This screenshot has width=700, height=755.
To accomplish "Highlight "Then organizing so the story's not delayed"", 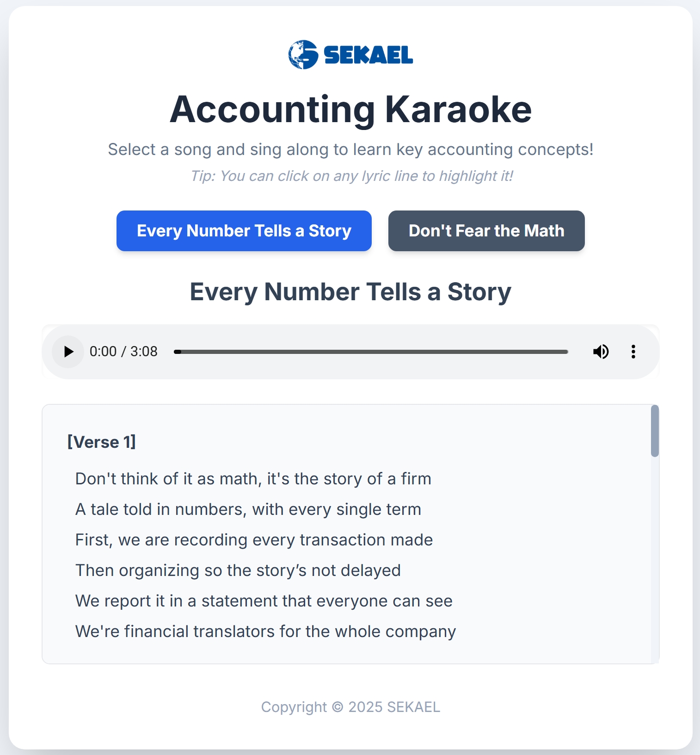I will pos(238,570).
